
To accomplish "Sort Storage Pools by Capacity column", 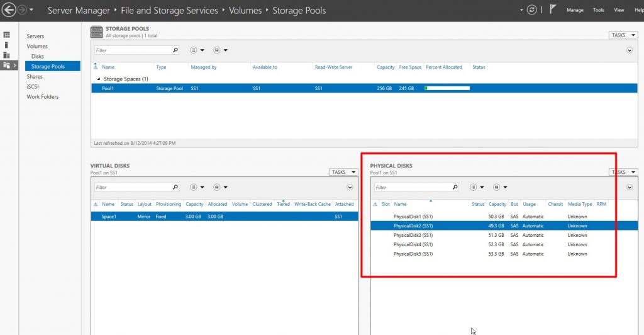I will pyautogui.click(x=386, y=67).
